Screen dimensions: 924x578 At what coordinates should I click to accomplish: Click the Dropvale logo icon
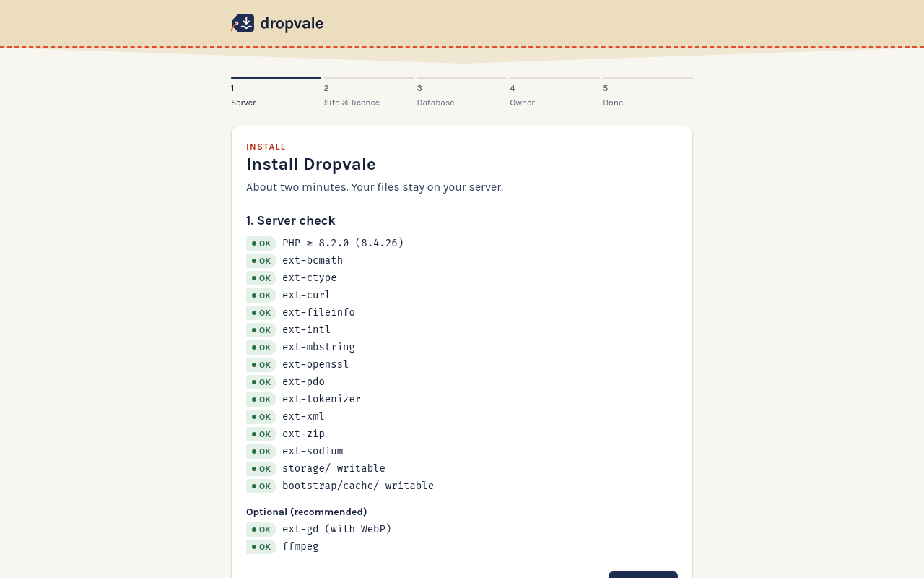click(x=243, y=23)
